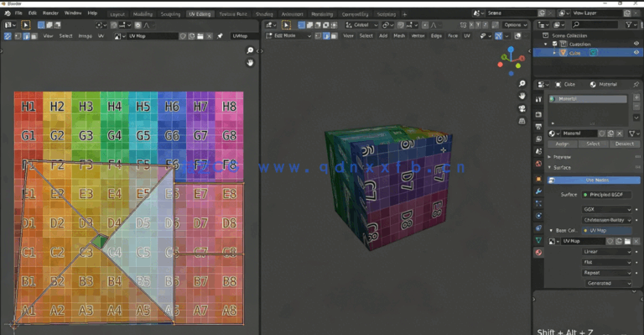This screenshot has height=335, width=644.
Task: Open Object Data properties tab
Action: click(538, 240)
